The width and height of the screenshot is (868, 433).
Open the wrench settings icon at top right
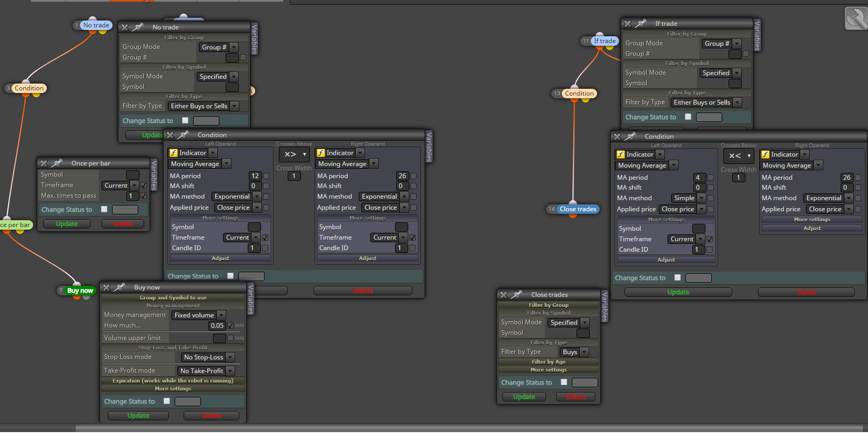coord(855,18)
